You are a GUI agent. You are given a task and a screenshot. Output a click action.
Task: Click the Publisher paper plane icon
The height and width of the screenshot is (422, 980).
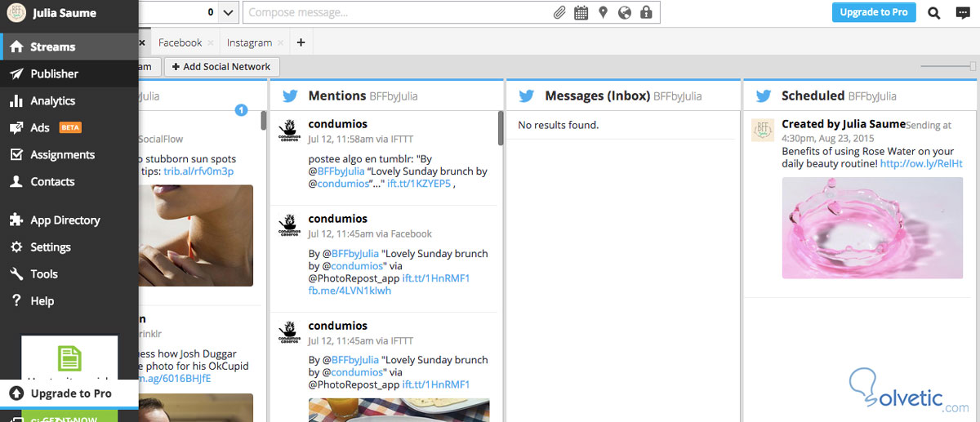(x=16, y=73)
